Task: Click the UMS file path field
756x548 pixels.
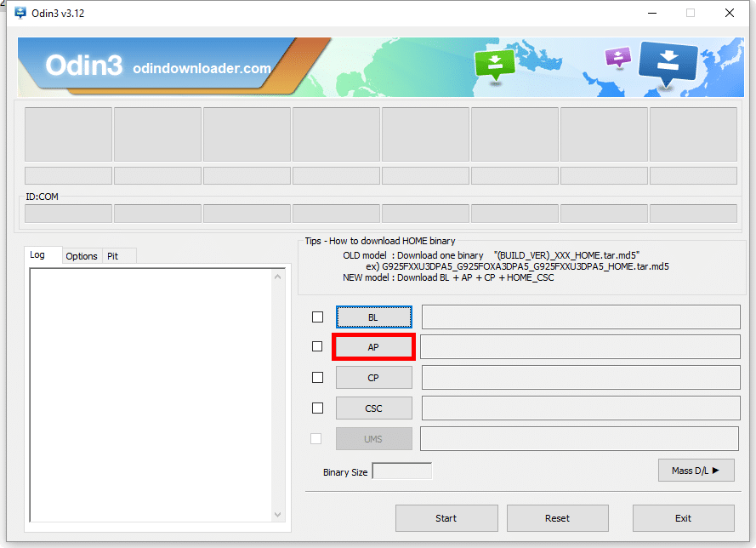Action: (579, 438)
